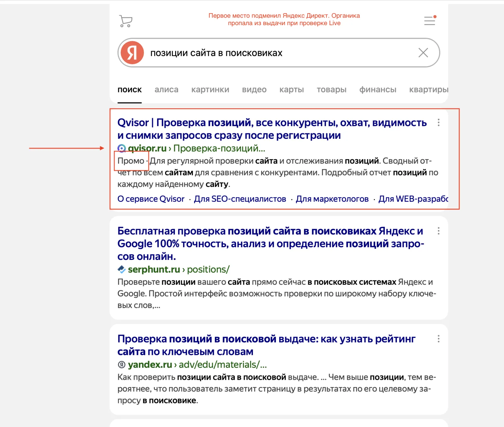The width and height of the screenshot is (504, 427).
Task: Clear the search query with X
Action: tap(423, 53)
